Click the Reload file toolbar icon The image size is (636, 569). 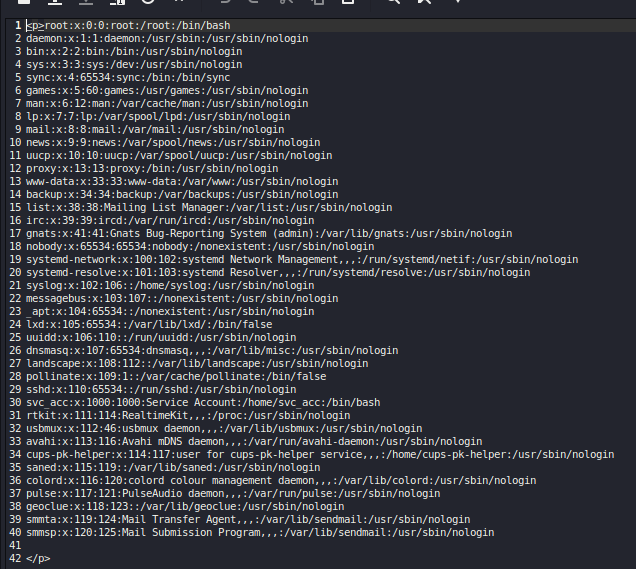(x=147, y=3)
